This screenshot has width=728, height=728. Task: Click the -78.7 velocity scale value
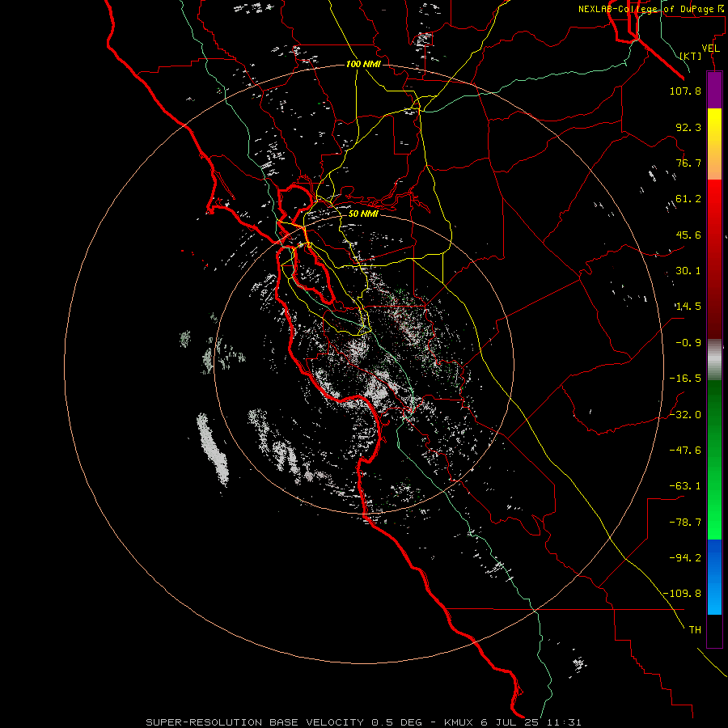pos(685,523)
